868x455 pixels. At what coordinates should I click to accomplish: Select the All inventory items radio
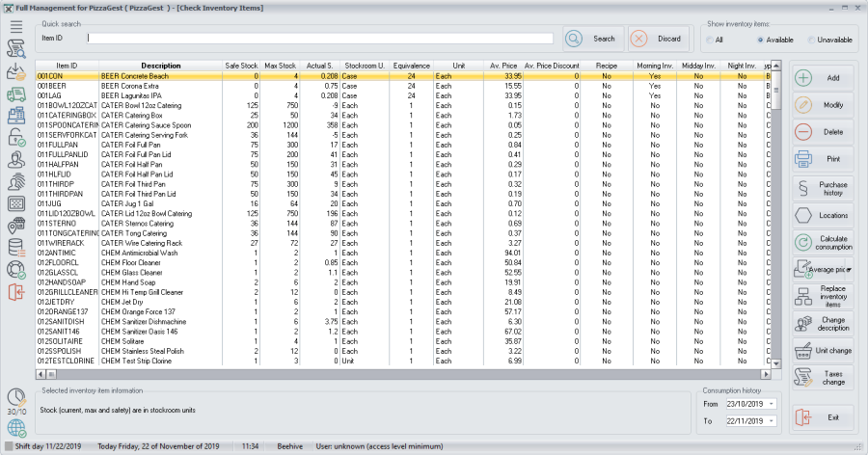tap(710, 40)
